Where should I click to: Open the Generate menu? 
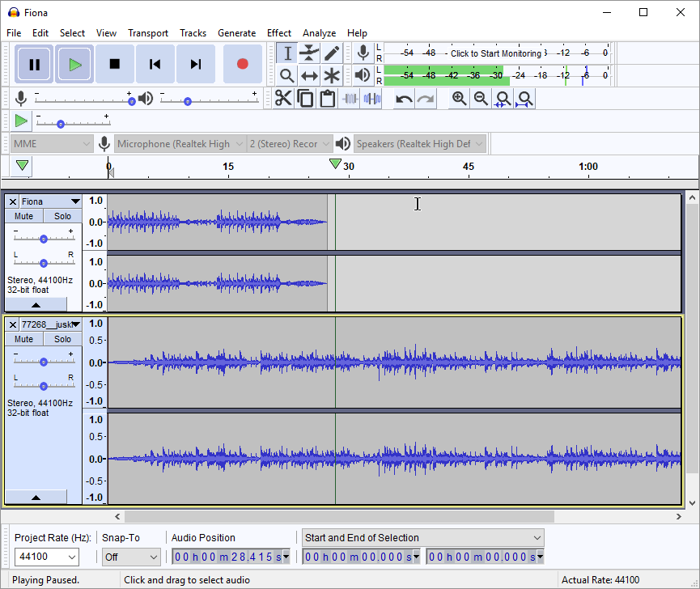pos(236,33)
